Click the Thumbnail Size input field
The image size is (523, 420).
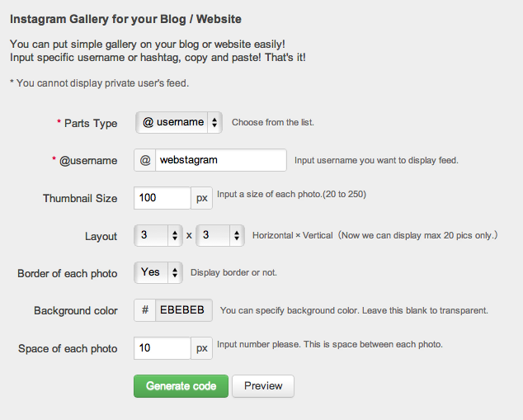coord(163,198)
